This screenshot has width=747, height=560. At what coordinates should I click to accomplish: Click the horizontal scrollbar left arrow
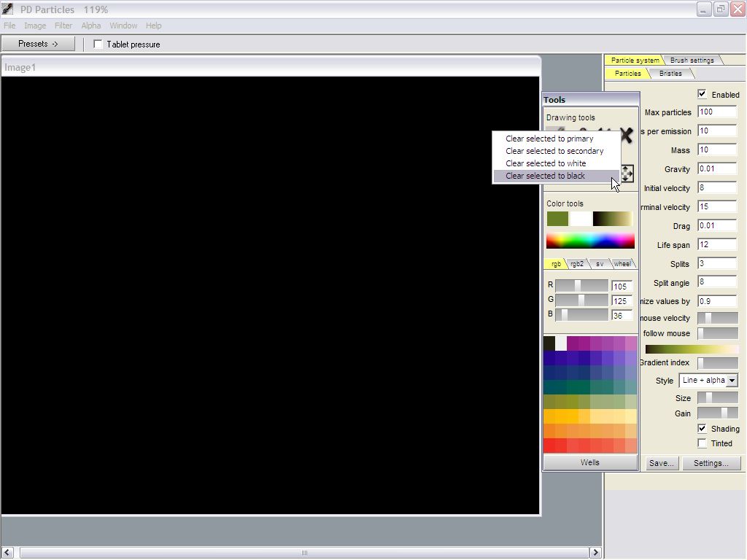click(x=7, y=553)
